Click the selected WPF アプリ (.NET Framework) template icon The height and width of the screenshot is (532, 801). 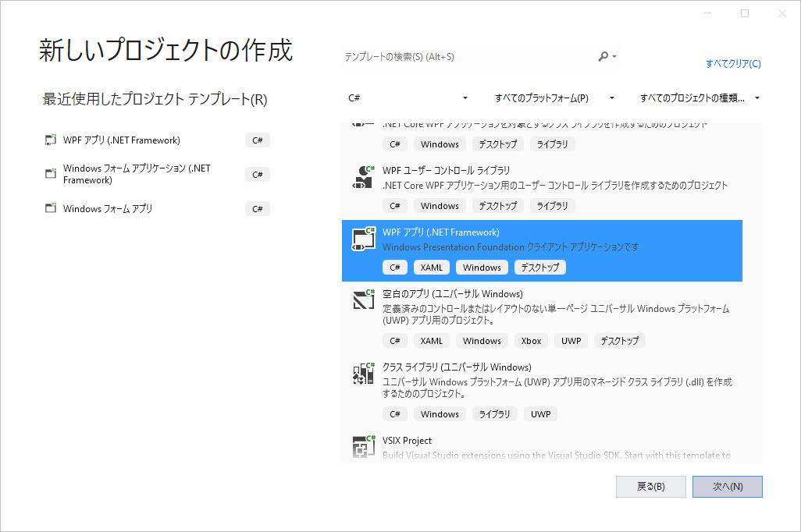361,239
